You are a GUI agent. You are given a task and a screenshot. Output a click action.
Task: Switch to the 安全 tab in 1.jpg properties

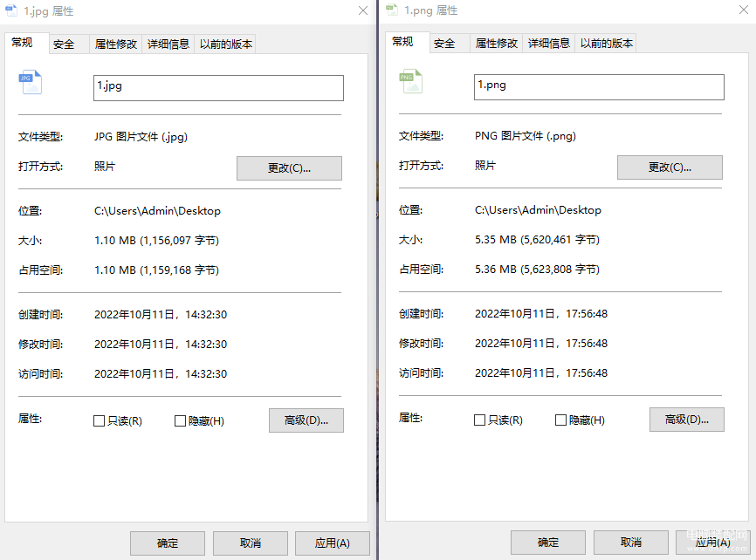(68, 44)
